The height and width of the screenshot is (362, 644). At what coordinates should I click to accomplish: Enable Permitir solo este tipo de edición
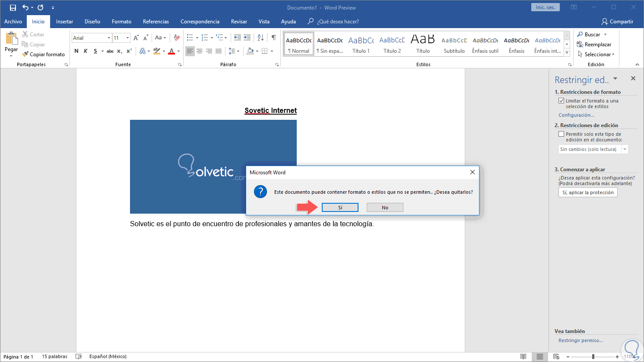pyautogui.click(x=561, y=134)
